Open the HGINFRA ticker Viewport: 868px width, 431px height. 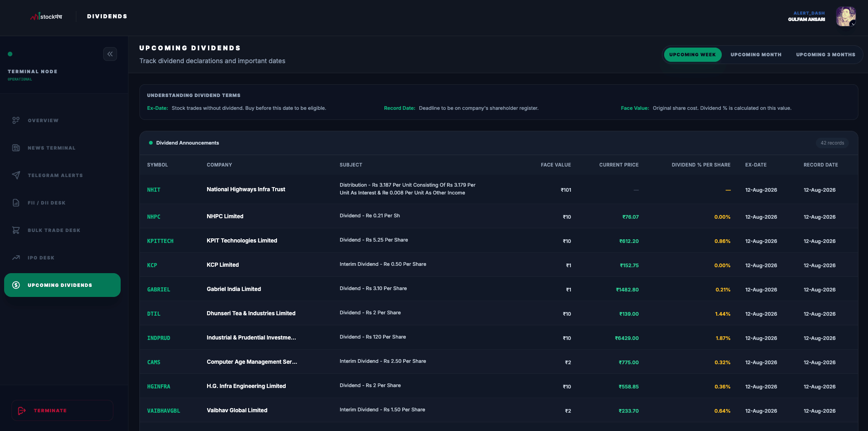point(159,387)
